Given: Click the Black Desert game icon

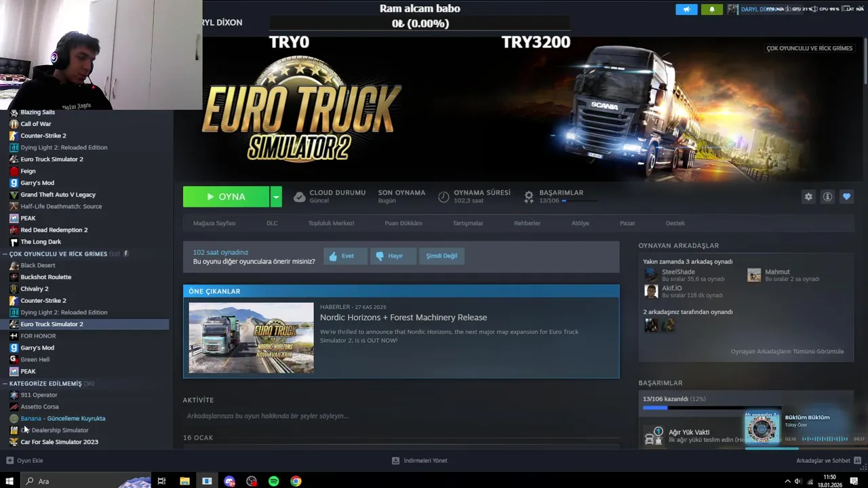Looking at the screenshot, I should (x=14, y=265).
